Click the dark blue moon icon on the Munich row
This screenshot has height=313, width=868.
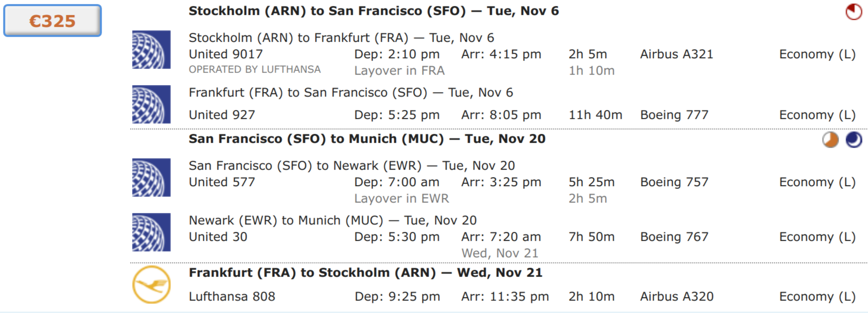coord(854,140)
